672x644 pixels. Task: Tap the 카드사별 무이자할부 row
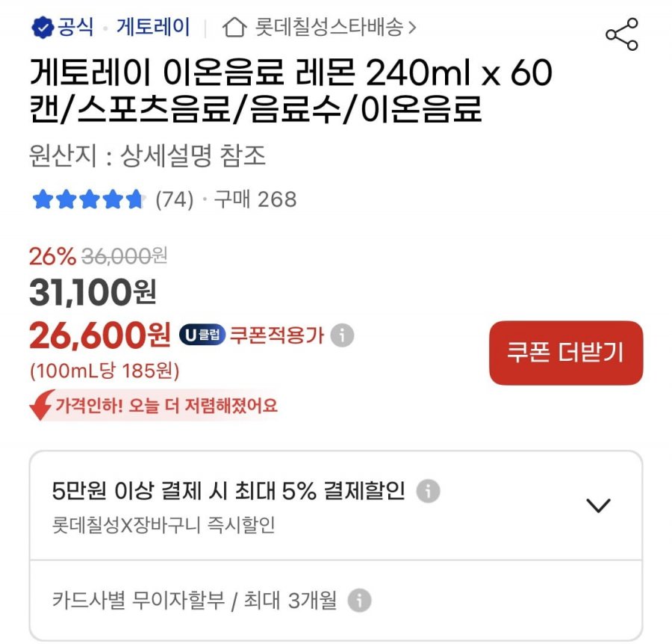click(336, 600)
